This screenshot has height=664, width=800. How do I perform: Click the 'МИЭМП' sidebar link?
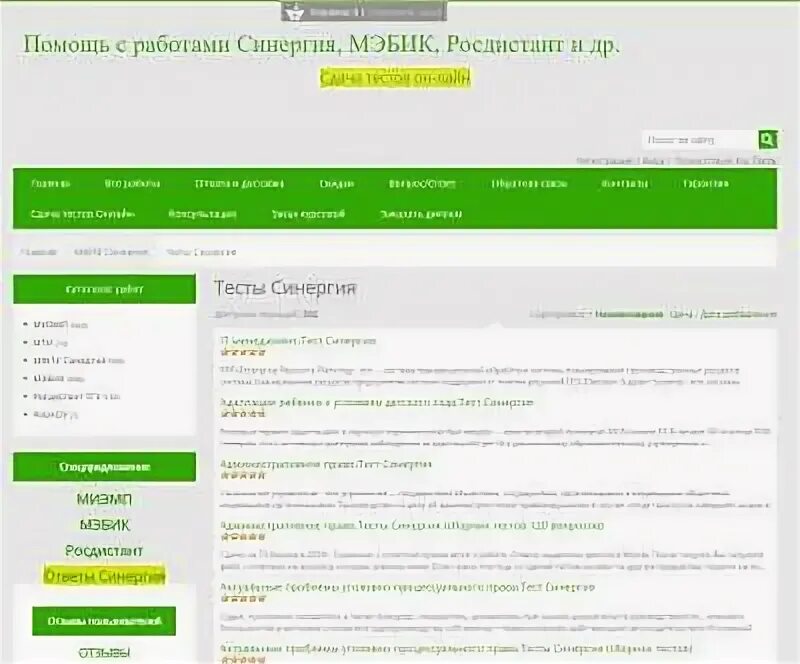point(104,499)
